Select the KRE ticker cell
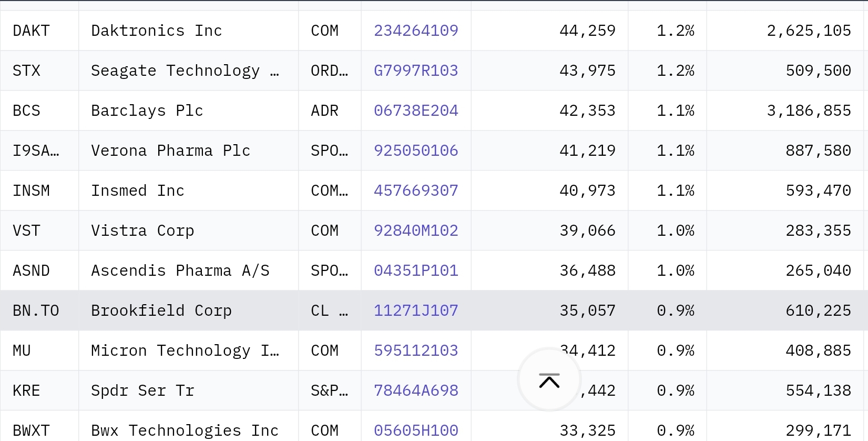The height and width of the screenshot is (441, 868). (x=39, y=390)
